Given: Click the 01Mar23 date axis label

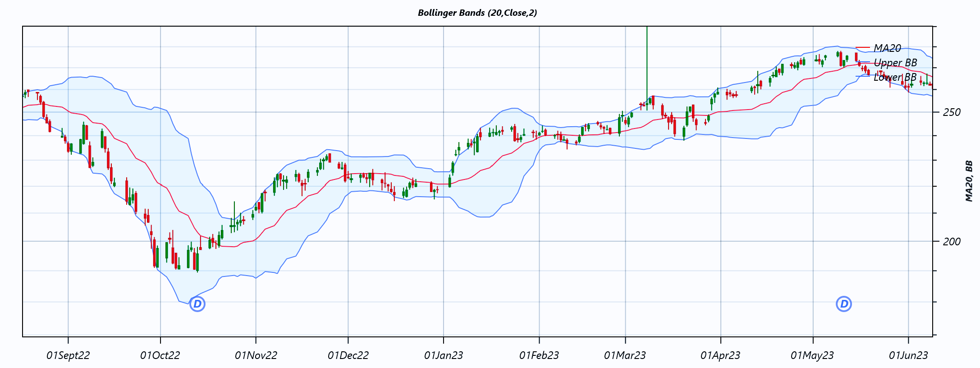Looking at the screenshot, I should 625,355.
